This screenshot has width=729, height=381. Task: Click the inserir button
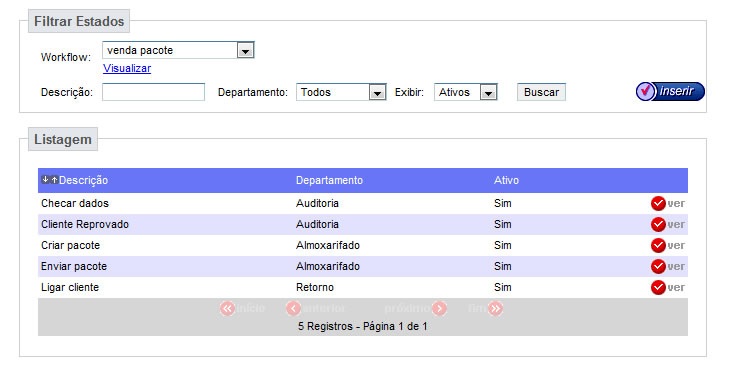(670, 91)
